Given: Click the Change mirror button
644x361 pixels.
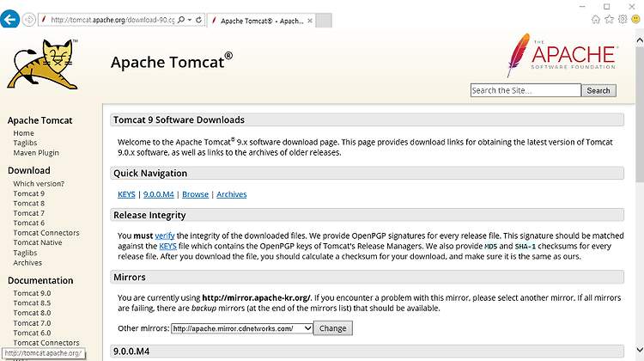Looking at the screenshot, I should point(333,328).
